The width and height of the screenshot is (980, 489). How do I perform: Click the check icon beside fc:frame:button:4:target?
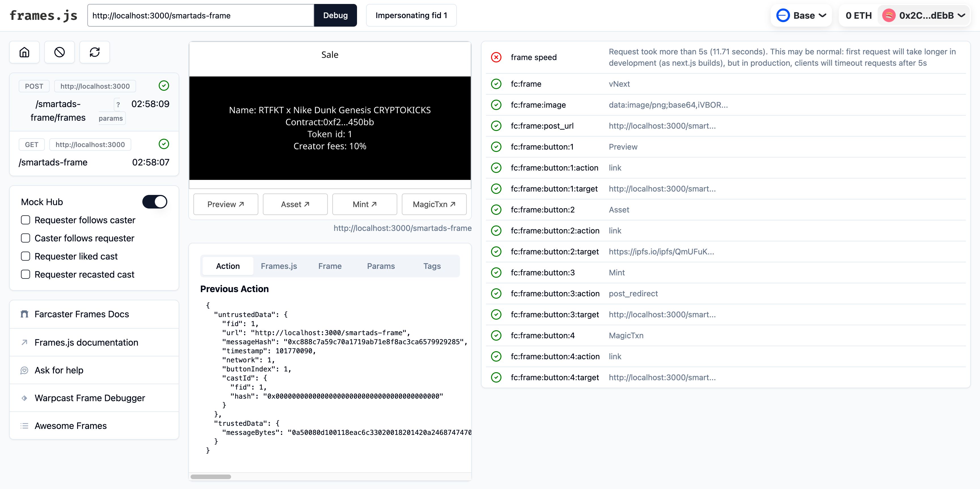tap(496, 377)
